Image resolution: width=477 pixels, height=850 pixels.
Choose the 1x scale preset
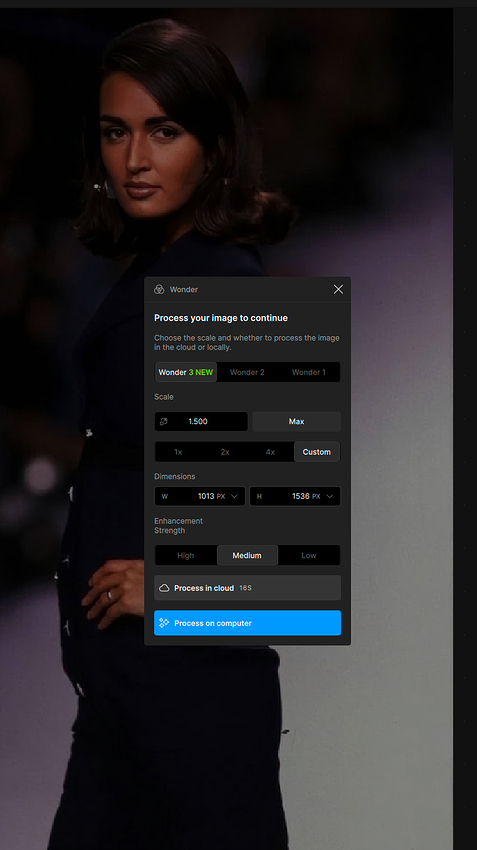pyautogui.click(x=178, y=452)
